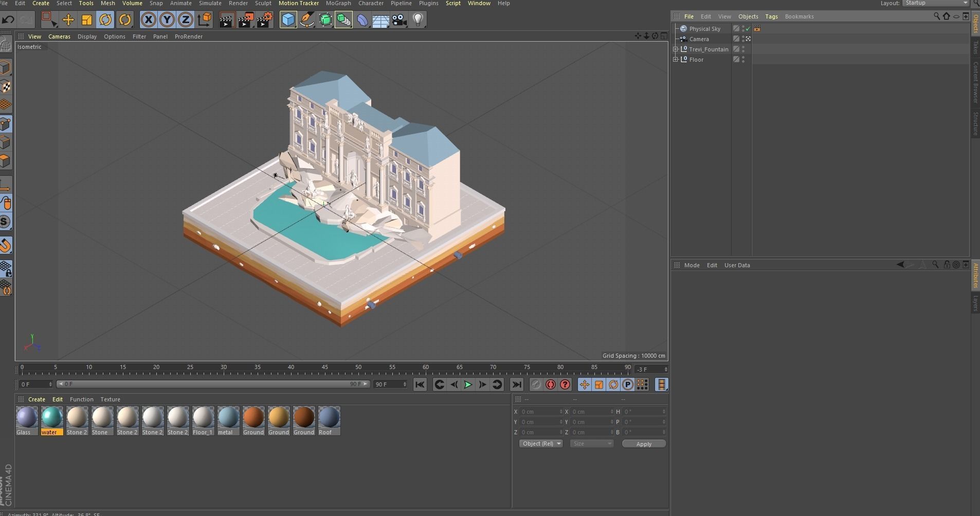Image resolution: width=980 pixels, height=516 pixels.
Task: Select the water material swatch
Action: [x=52, y=420]
